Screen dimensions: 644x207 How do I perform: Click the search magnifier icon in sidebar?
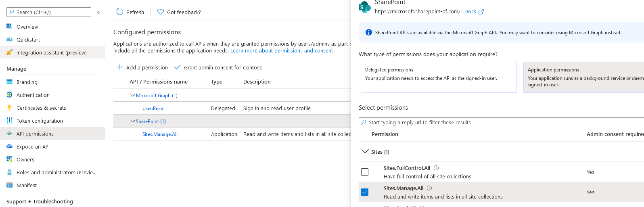point(12,12)
